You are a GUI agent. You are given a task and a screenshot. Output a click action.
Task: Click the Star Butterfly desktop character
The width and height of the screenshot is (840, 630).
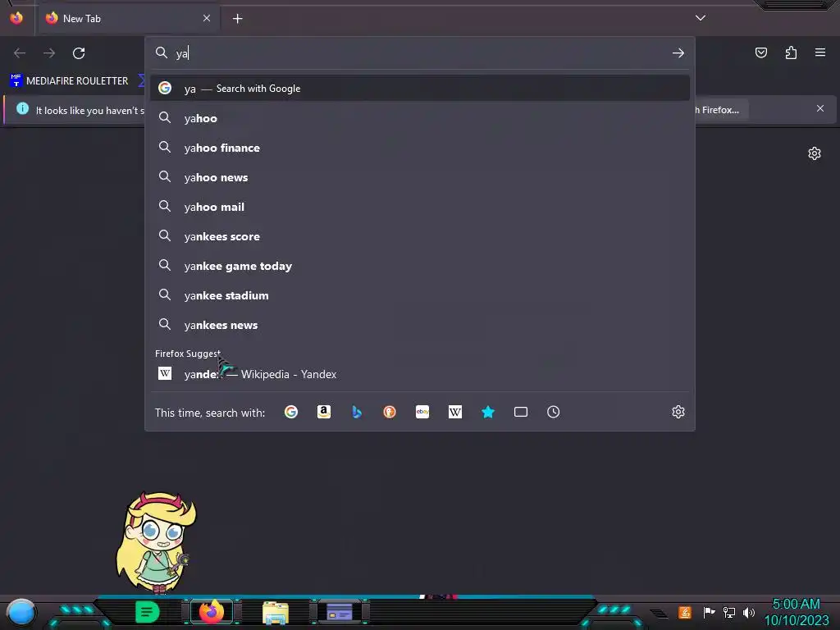coord(157,543)
